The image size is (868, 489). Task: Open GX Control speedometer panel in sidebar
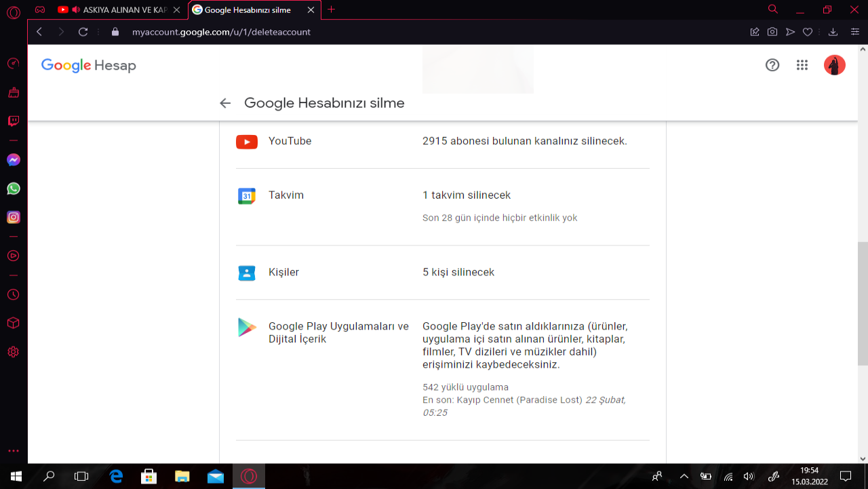[13, 64]
